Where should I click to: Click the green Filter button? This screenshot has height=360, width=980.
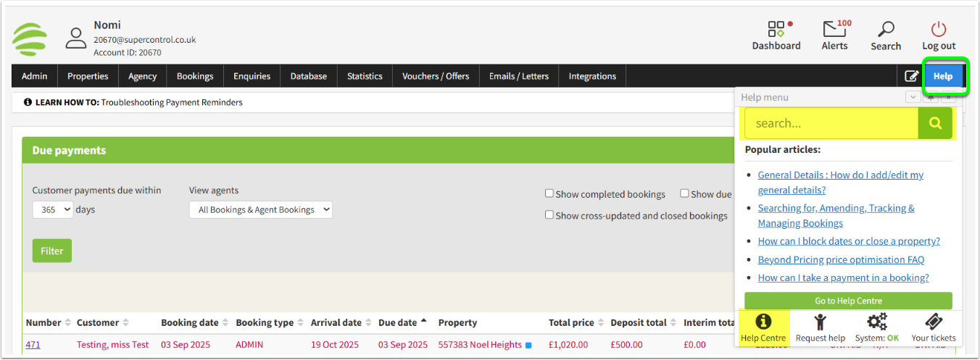click(x=51, y=251)
